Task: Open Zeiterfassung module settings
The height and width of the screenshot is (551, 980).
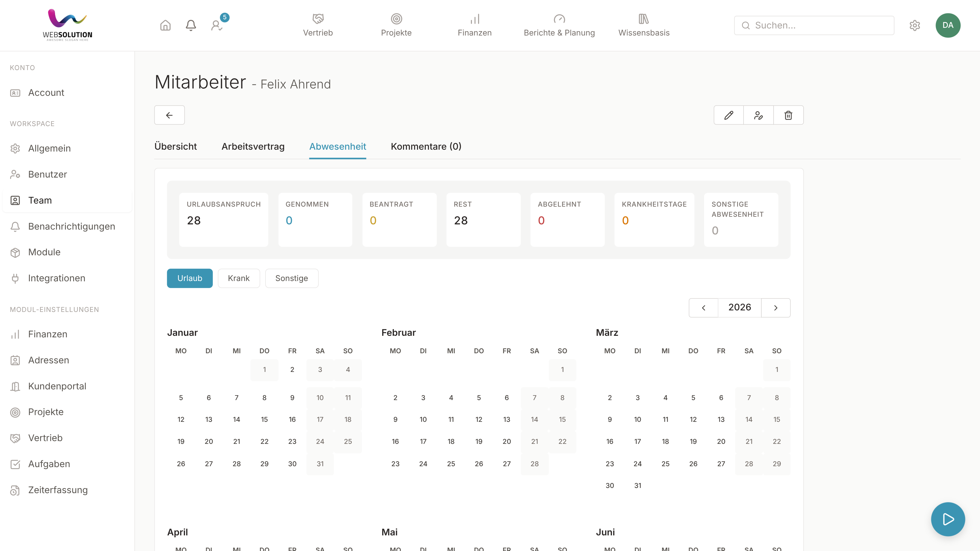Action: point(67,490)
